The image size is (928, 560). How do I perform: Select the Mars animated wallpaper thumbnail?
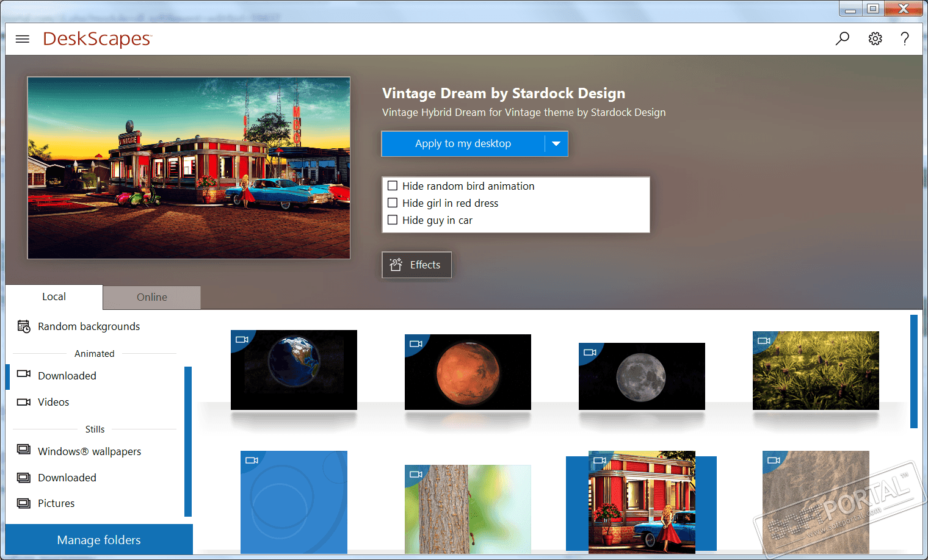tap(468, 372)
